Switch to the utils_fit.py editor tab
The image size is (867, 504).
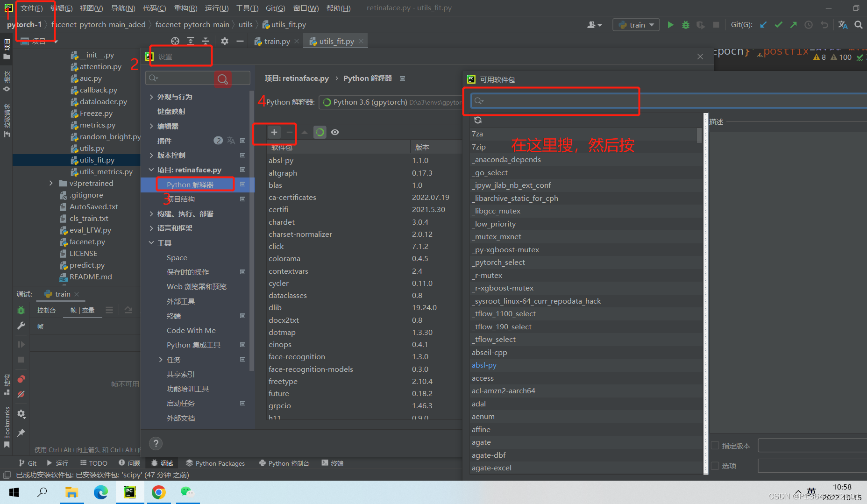[336, 42]
